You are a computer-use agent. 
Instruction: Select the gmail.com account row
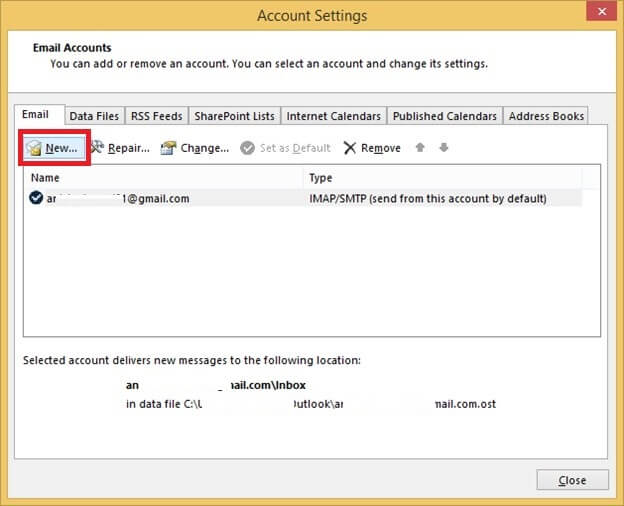(300, 198)
